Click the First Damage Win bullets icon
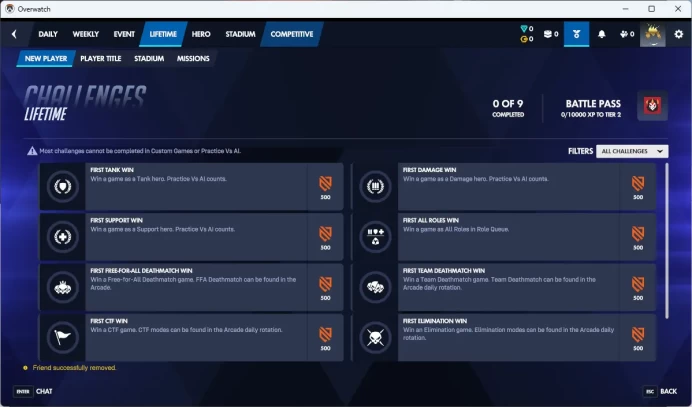 coord(375,186)
